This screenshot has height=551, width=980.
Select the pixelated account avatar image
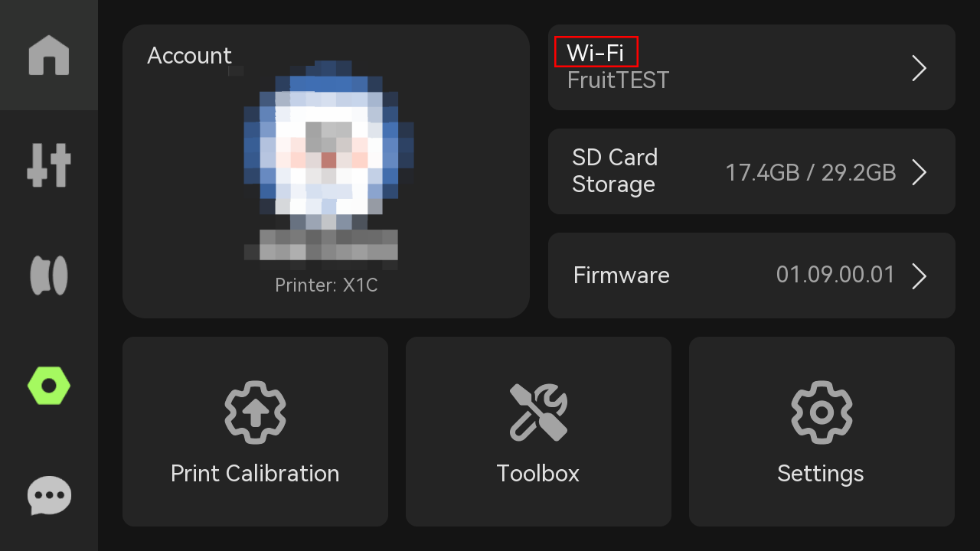[322, 165]
